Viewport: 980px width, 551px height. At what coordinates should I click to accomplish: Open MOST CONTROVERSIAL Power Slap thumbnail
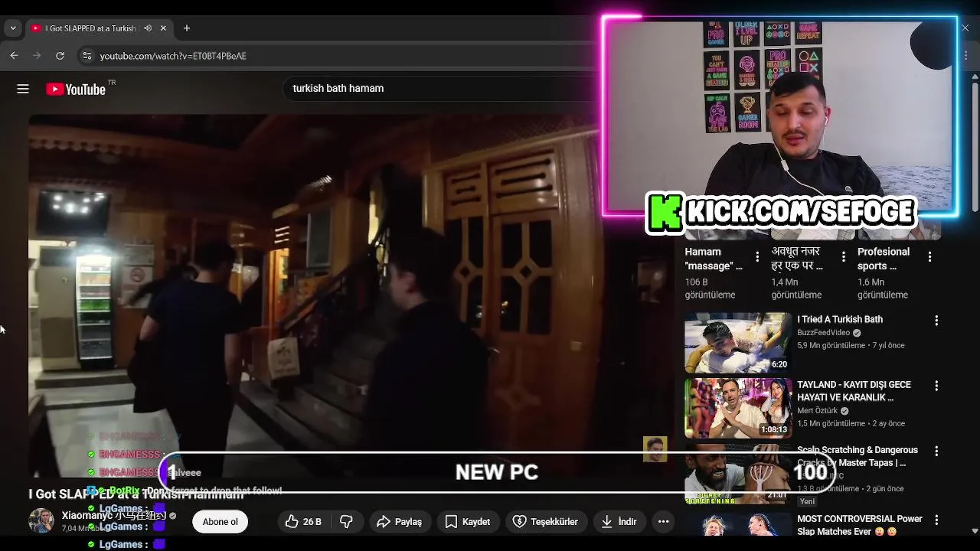[738, 524]
